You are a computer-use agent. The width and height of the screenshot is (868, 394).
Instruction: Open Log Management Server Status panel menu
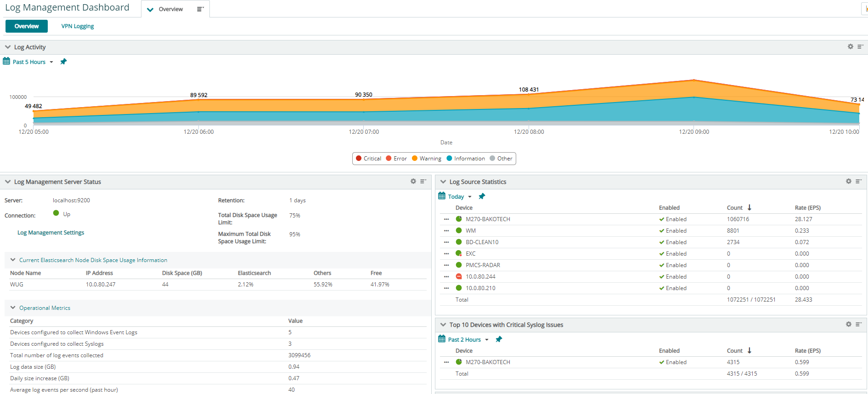point(423,182)
